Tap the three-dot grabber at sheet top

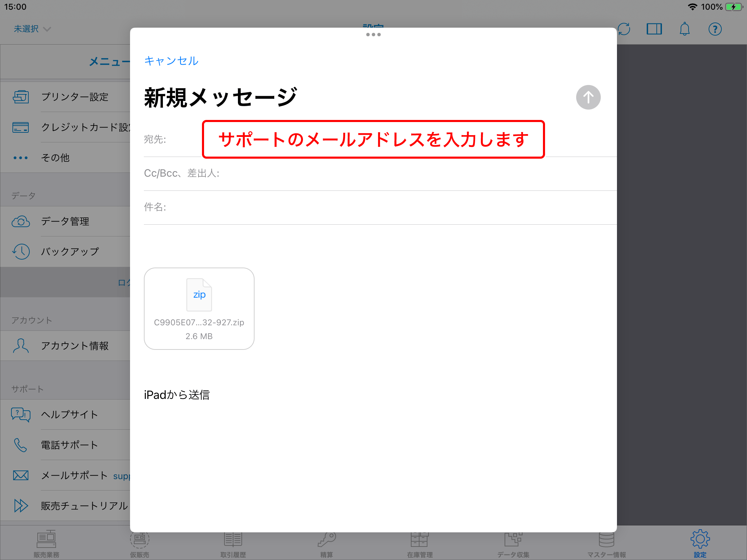coord(373,35)
